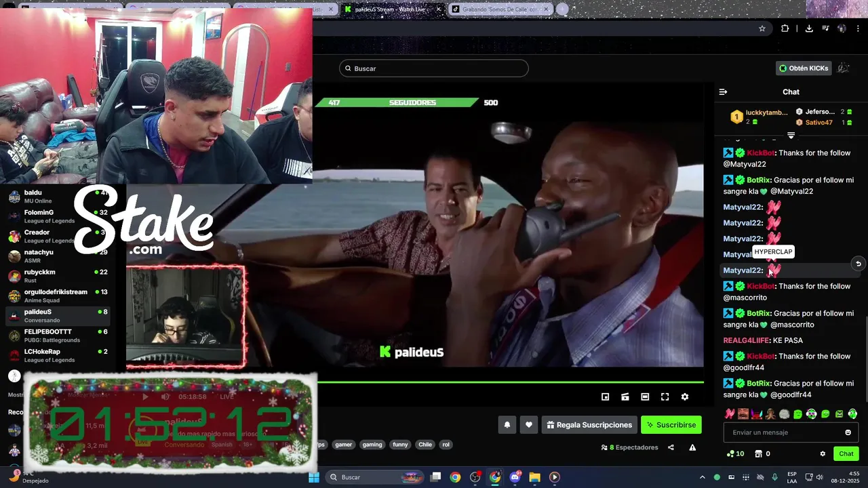The width and height of the screenshot is (868, 488).
Task: Click the Obtén KICKs button
Action: [x=804, y=68]
